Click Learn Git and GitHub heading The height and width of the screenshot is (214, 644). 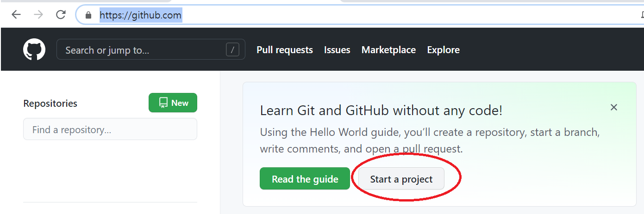[x=381, y=110]
